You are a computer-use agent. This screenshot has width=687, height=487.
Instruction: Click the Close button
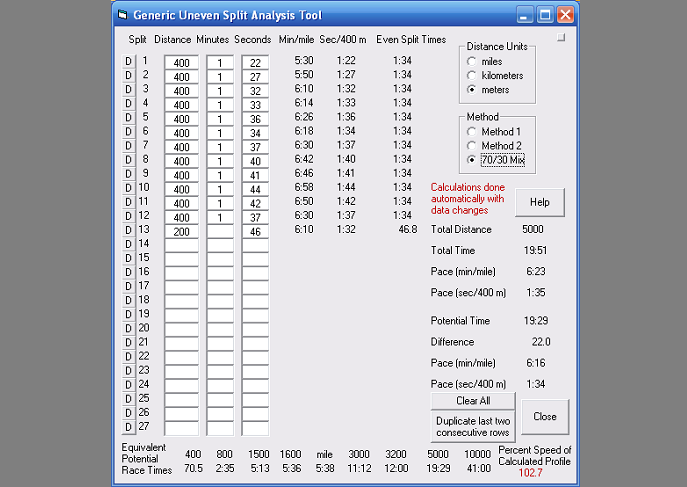point(545,416)
